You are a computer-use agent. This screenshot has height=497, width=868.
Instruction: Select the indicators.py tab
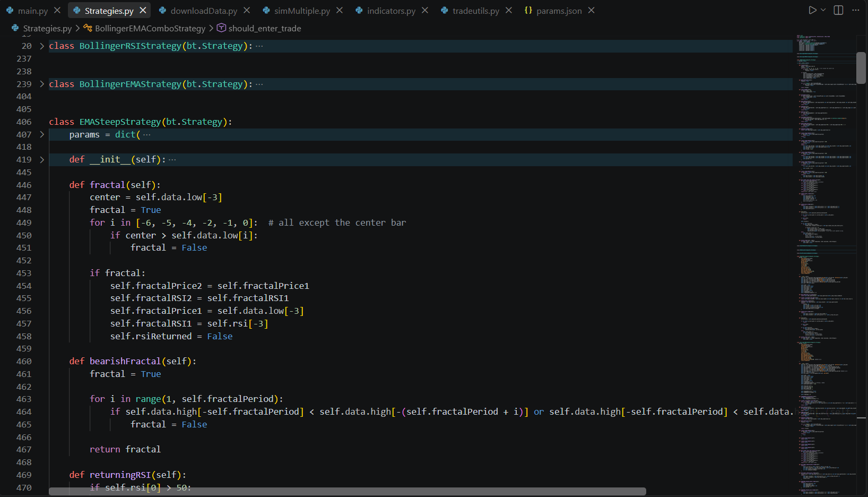point(391,11)
